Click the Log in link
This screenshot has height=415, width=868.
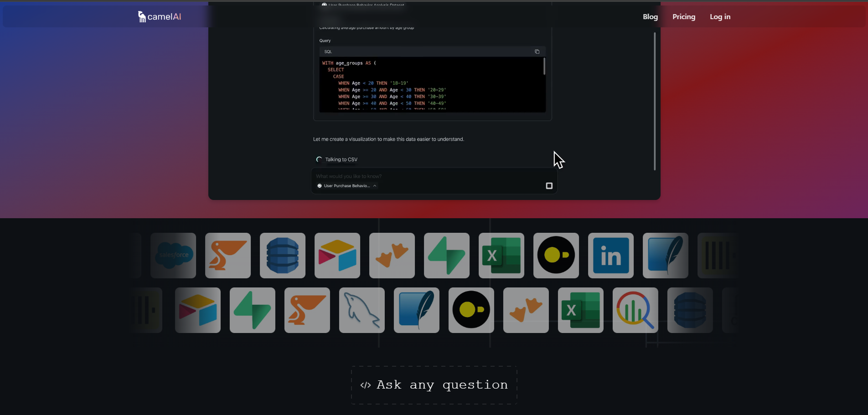(x=720, y=17)
